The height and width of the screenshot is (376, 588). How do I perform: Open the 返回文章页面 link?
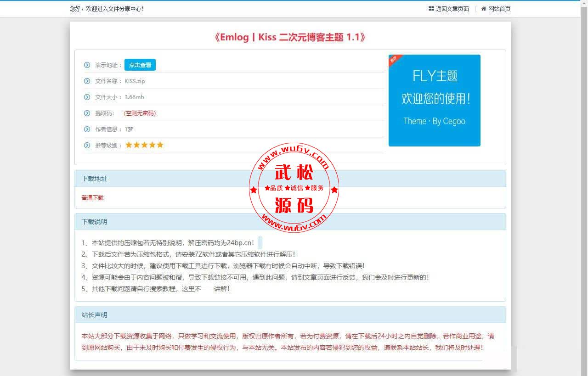pyautogui.click(x=452, y=9)
